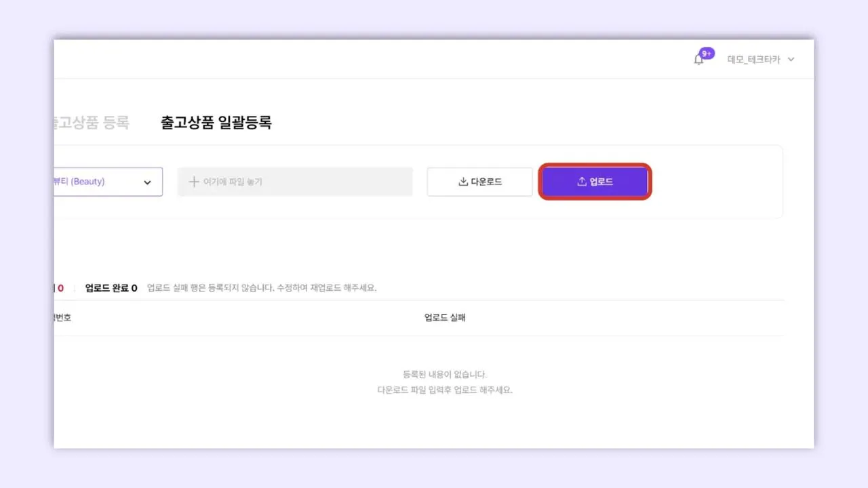Click the 여기에 파일 놓기 file drop field
Screen dimensions: 868x488
[x=295, y=182]
